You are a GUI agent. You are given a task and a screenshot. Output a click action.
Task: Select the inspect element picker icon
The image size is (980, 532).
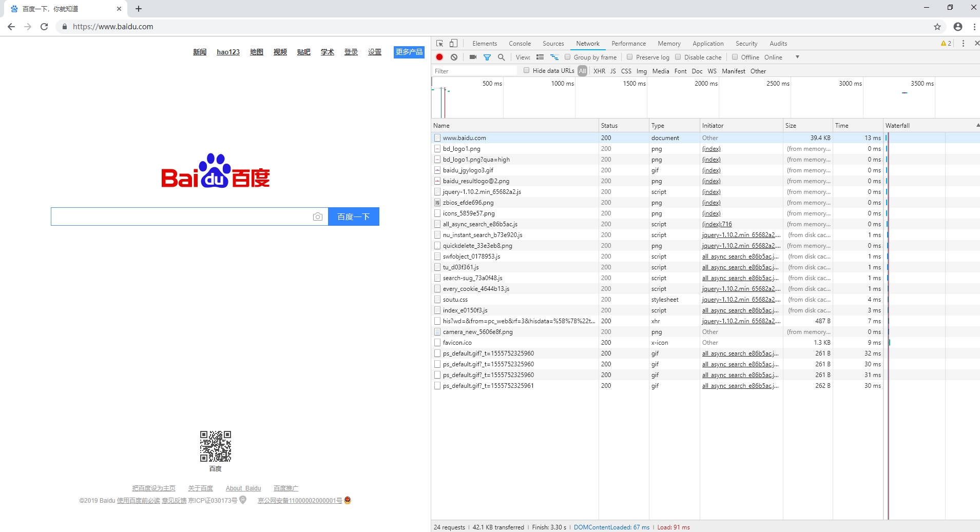click(x=439, y=44)
